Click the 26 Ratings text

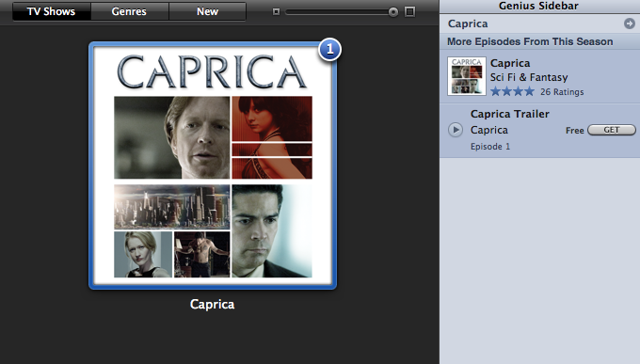click(562, 92)
